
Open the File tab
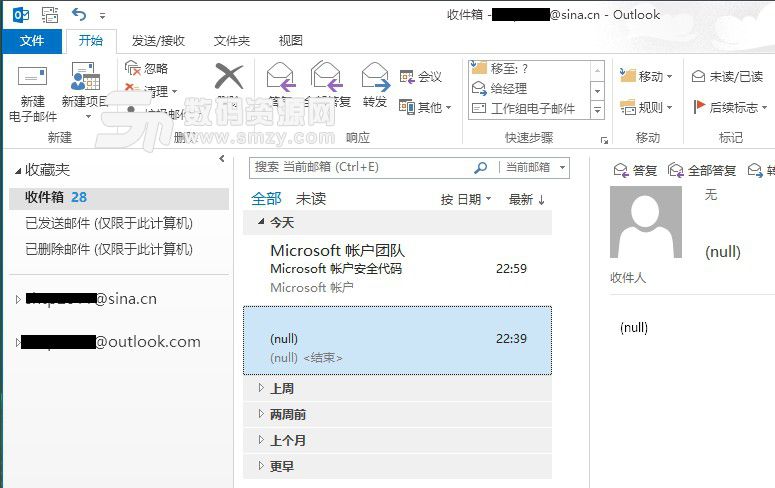[32, 41]
